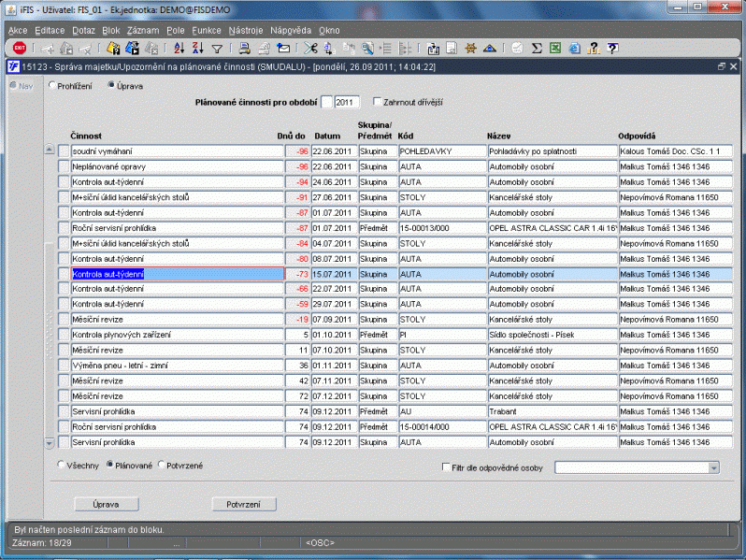The image size is (746, 560).
Task: Click the greyed pie chart icon
Action: tap(517, 48)
